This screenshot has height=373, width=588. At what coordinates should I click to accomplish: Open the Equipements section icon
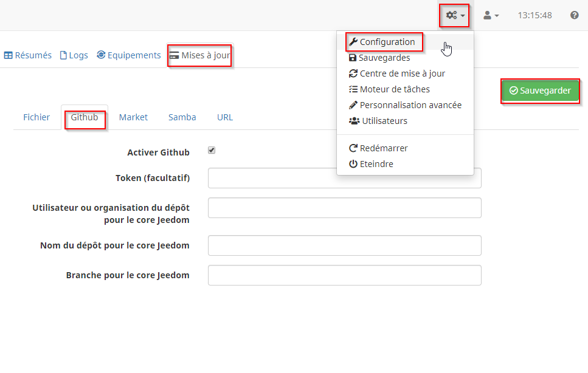[128, 55]
